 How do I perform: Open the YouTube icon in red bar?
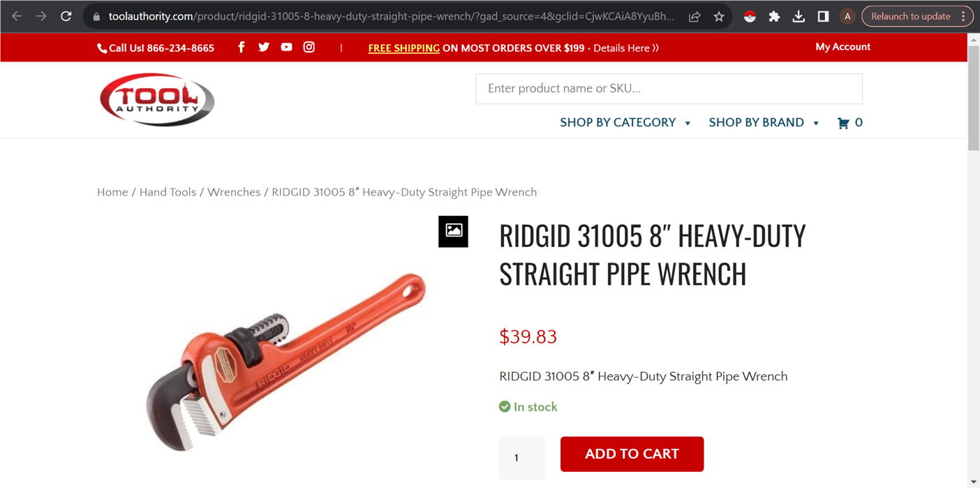[286, 47]
